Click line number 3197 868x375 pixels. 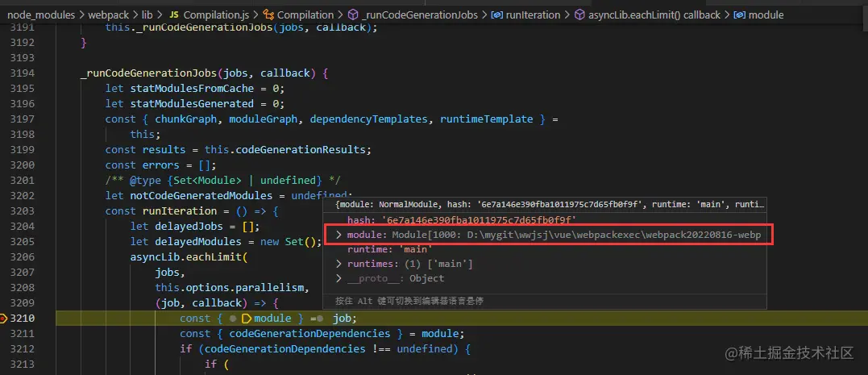(23, 119)
